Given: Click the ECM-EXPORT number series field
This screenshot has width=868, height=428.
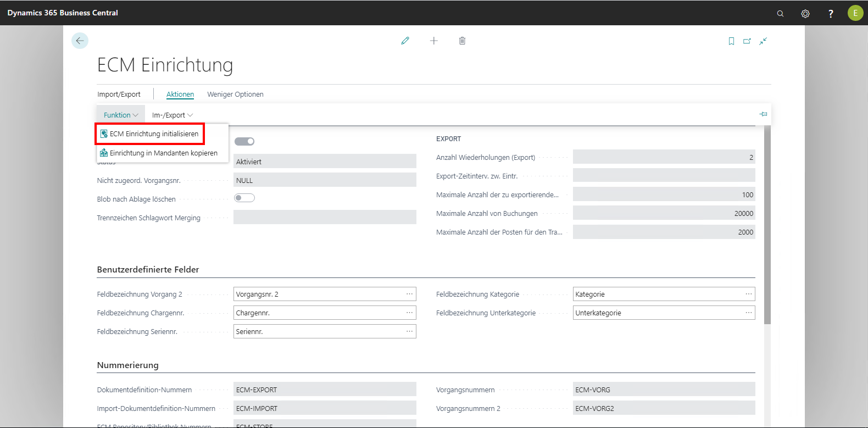Looking at the screenshot, I should coord(325,390).
